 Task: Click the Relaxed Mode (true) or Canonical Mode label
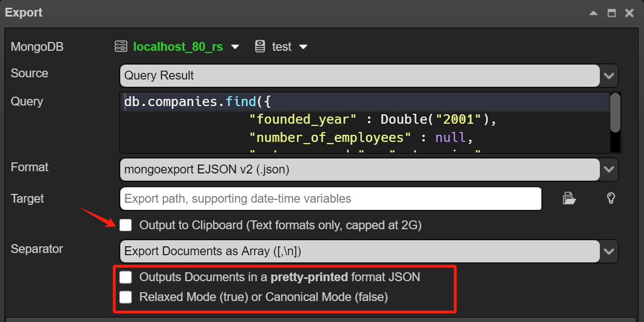[x=264, y=297]
